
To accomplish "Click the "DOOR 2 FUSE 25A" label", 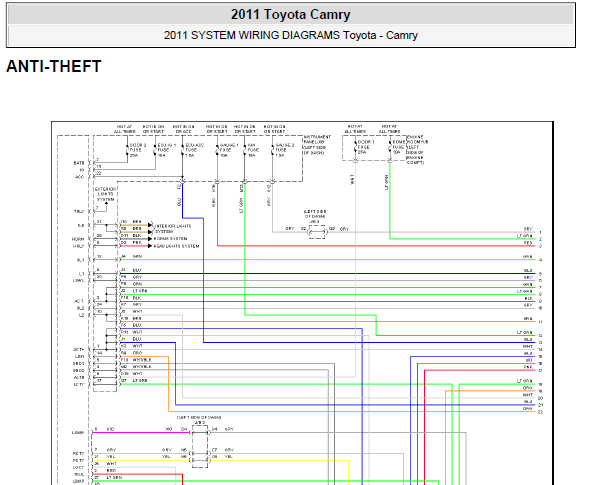I will click(138, 150).
